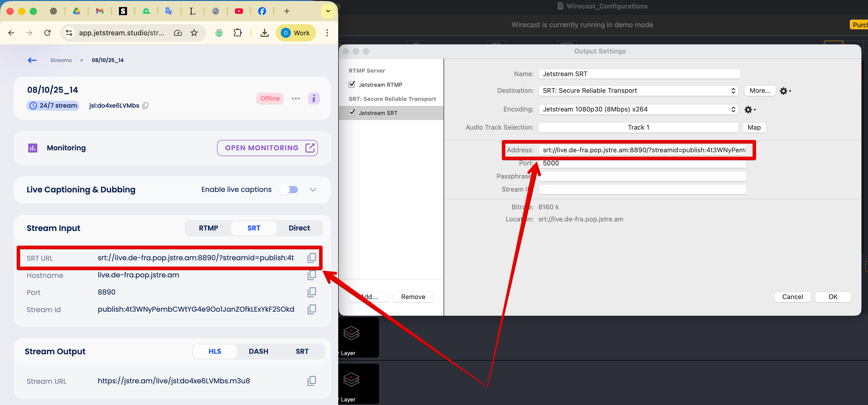Click the Encoding gear settings icon
Screen dimensions: 868x405
750,109
